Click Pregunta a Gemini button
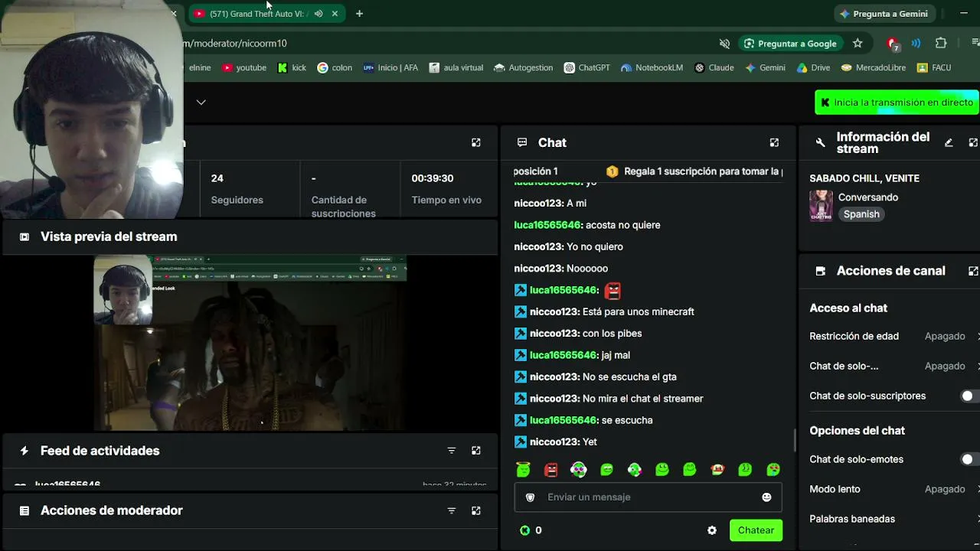 tap(883, 14)
